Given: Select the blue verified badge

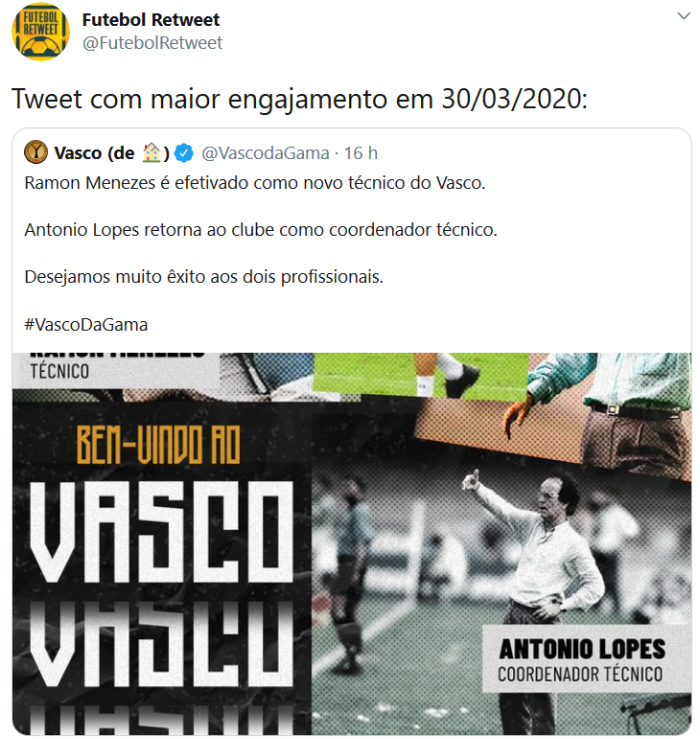Looking at the screenshot, I should coord(184,153).
